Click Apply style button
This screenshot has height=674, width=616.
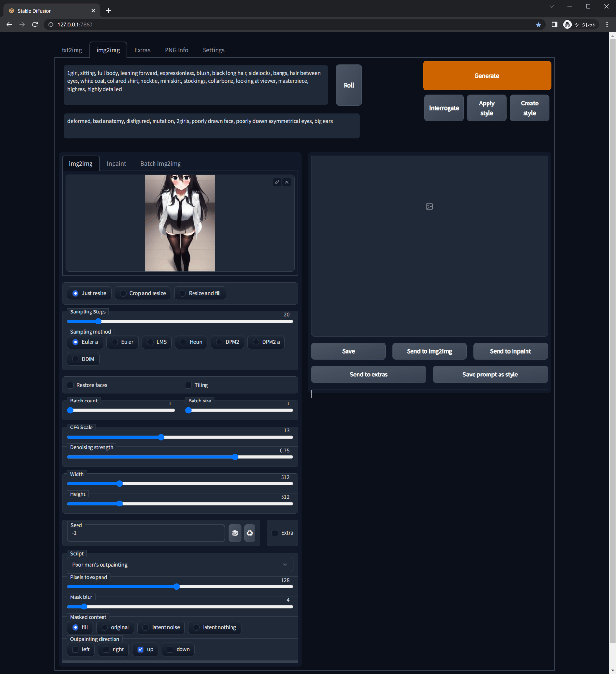[487, 108]
